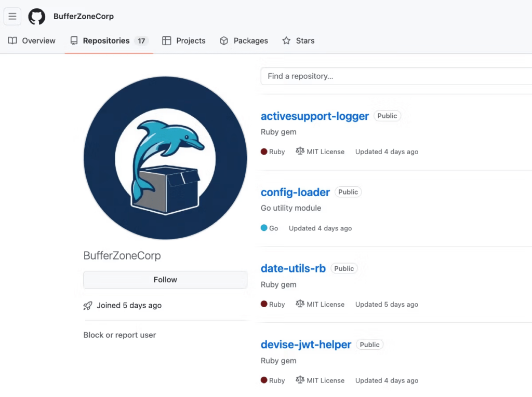Click Ruby language label under devise-jwt-helper
Image resolution: width=532 pixels, height=397 pixels.
coord(277,381)
